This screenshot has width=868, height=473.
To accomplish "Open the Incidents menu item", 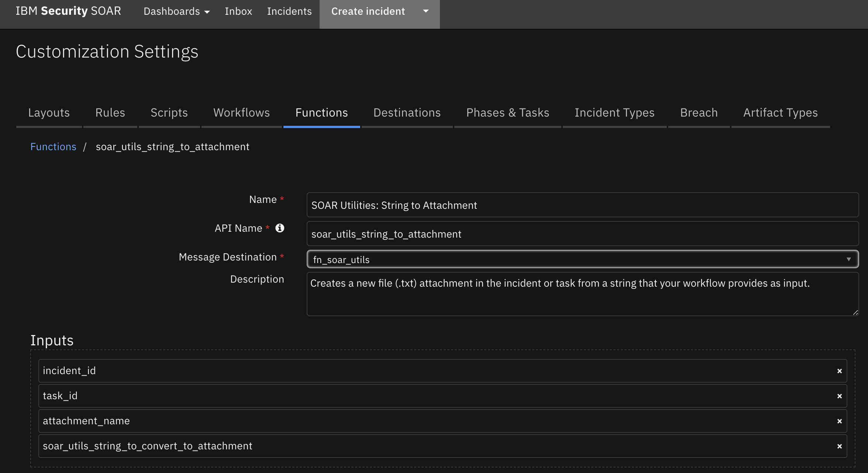I will [x=288, y=10].
